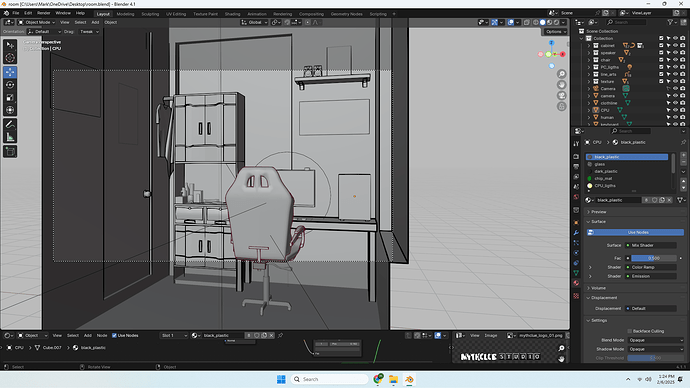Click the Displacement Default field
Screen dimensions: 690x390
(651, 309)
